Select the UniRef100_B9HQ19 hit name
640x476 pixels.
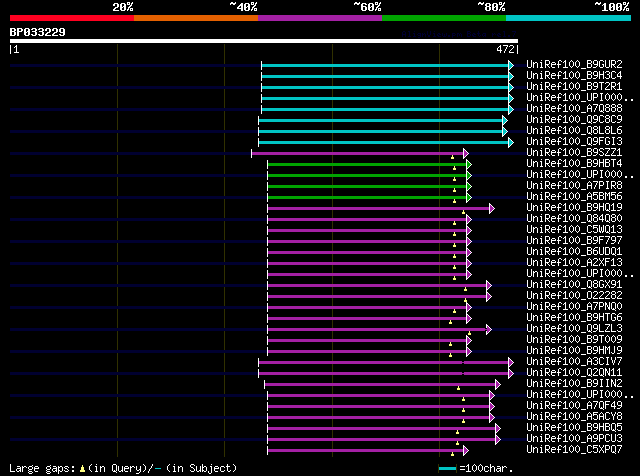(x=574, y=208)
